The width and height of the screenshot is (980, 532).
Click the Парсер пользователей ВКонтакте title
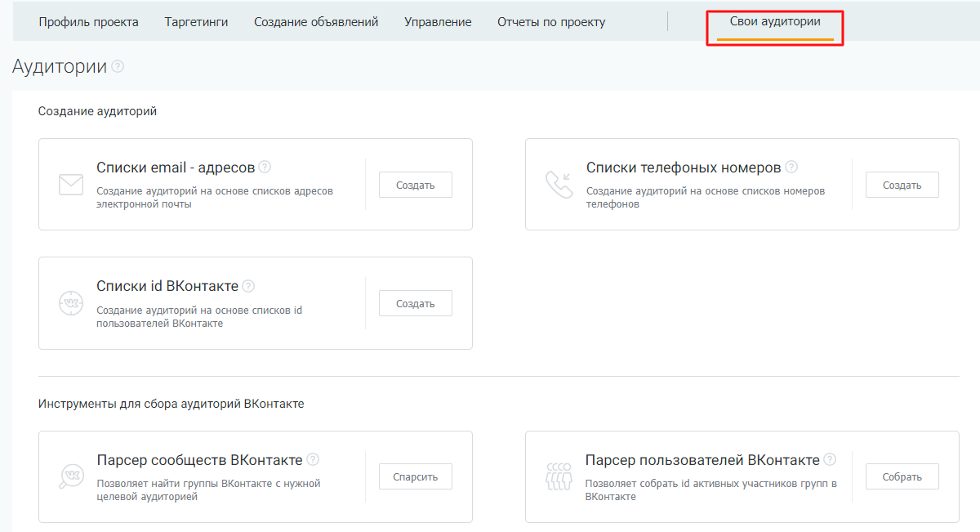click(x=702, y=459)
